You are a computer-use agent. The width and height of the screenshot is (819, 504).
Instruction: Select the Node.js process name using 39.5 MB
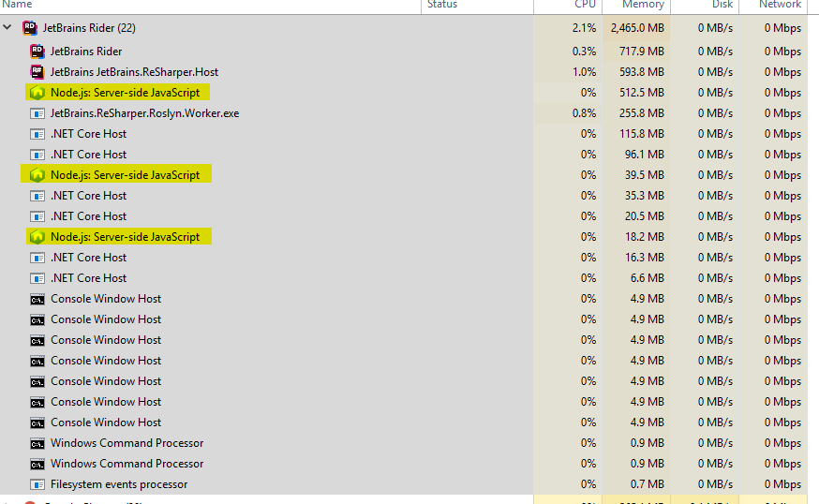pos(125,175)
